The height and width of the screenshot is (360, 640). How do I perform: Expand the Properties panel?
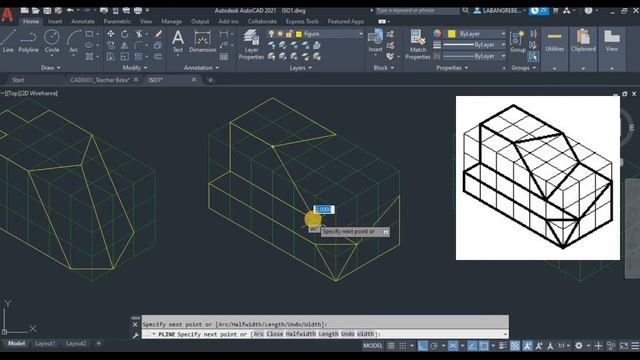click(x=452, y=68)
